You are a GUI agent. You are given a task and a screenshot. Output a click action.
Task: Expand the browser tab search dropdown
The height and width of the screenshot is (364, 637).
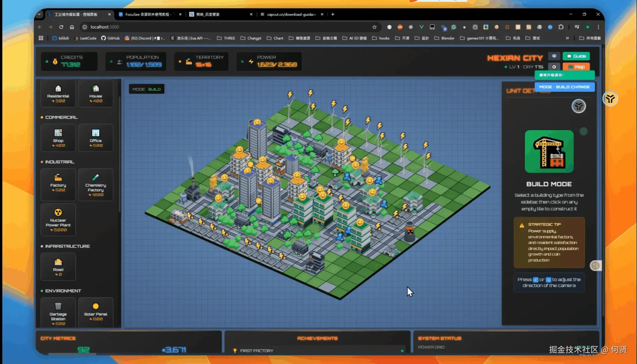tap(39, 14)
